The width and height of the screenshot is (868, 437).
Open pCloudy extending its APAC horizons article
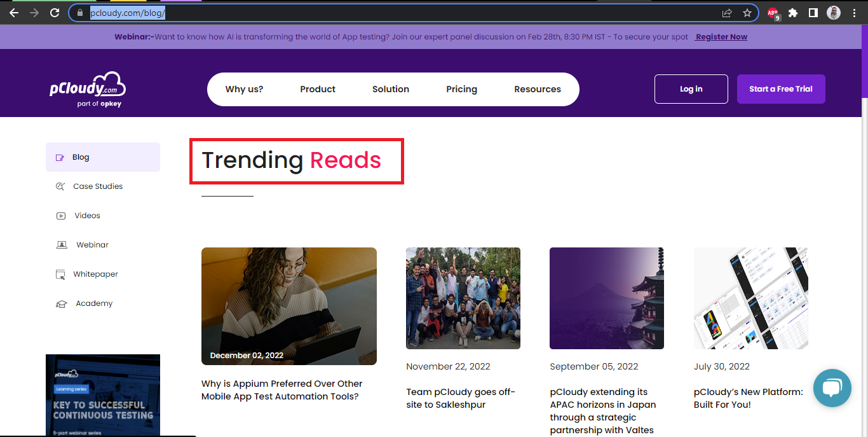(x=603, y=411)
